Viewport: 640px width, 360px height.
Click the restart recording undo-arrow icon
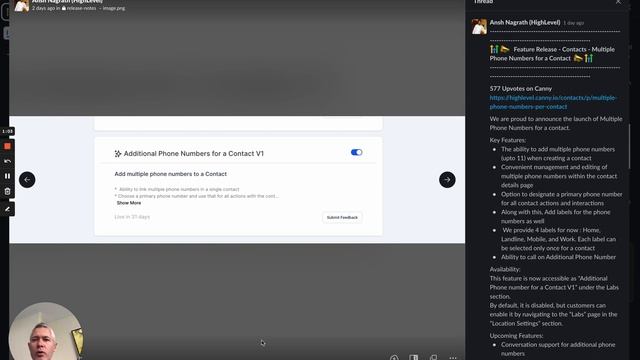click(x=7, y=161)
